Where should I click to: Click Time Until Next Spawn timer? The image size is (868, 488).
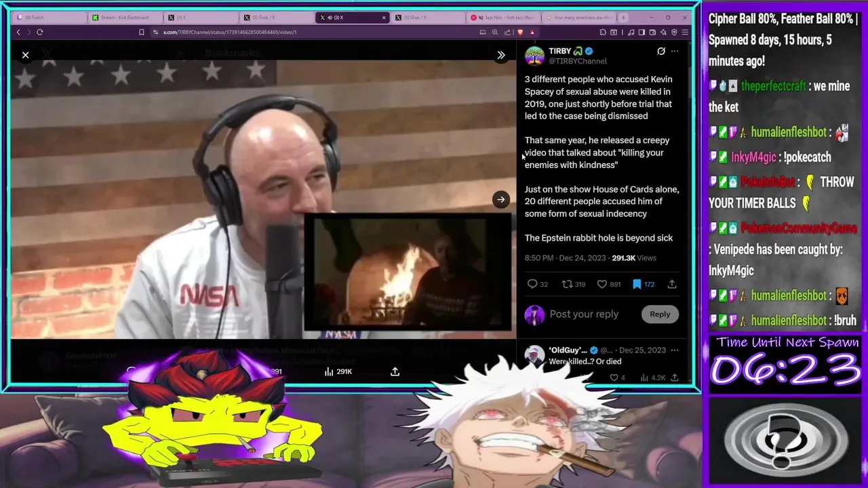click(x=786, y=363)
